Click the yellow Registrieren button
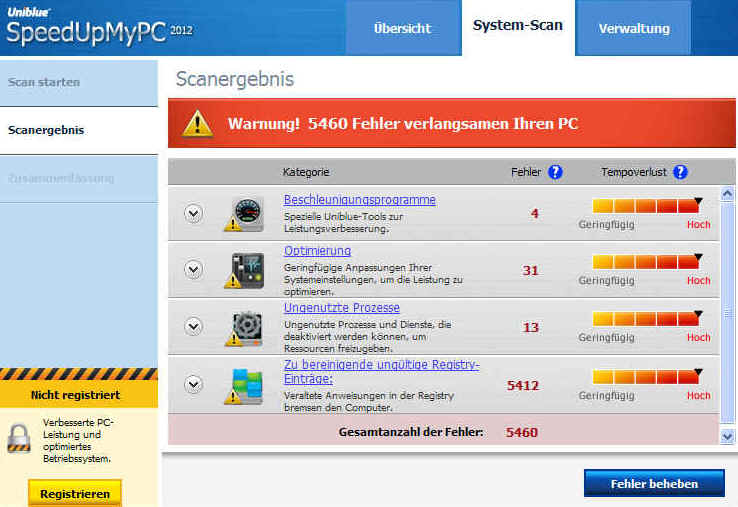 [75, 493]
